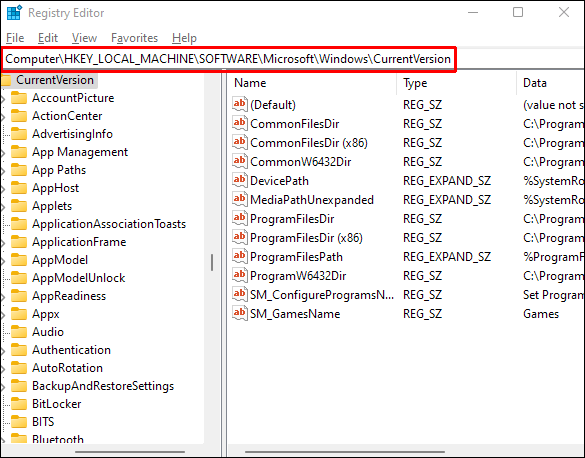Select the AppReadiness folder icon
Screen dimensions: 585x458
pos(19,296)
